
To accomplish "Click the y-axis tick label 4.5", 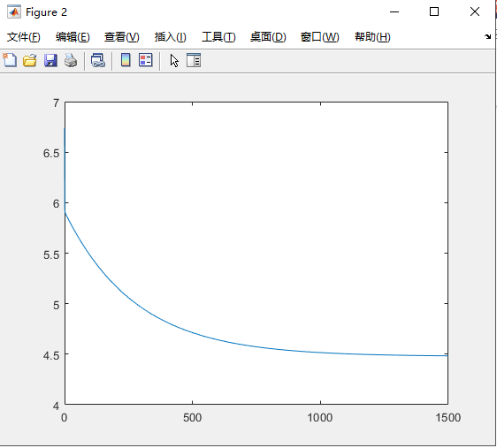I will [x=51, y=355].
